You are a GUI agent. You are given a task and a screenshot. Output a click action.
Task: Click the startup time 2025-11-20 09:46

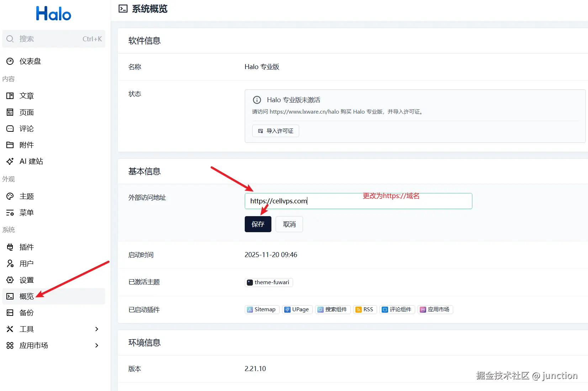(271, 255)
